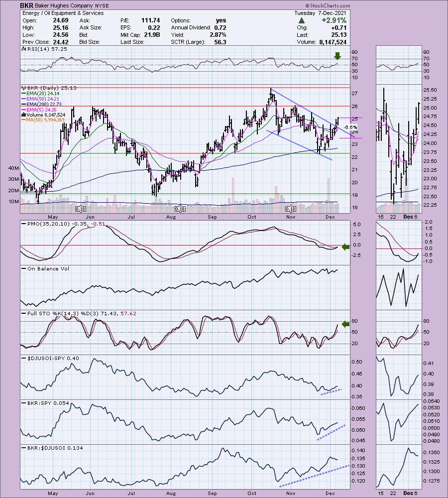Click the blue EMA(200) legend line swatch
This screenshot has height=498, width=448.
pos(24,104)
